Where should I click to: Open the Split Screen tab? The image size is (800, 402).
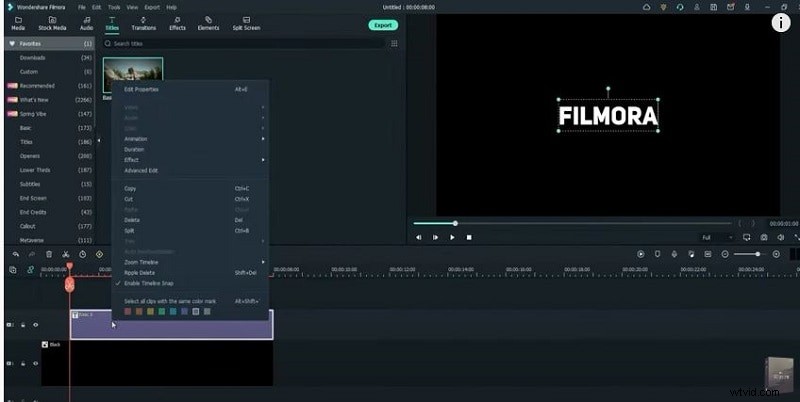246,23
